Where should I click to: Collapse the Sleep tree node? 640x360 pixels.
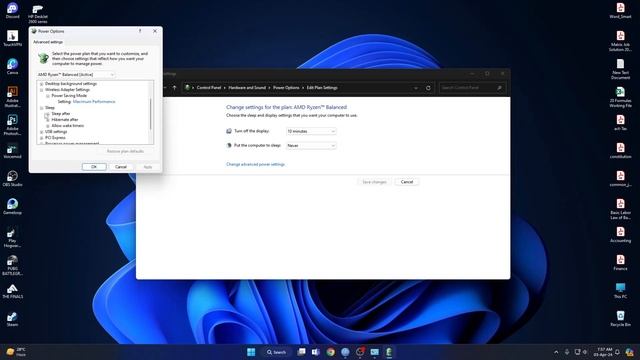pos(41,108)
